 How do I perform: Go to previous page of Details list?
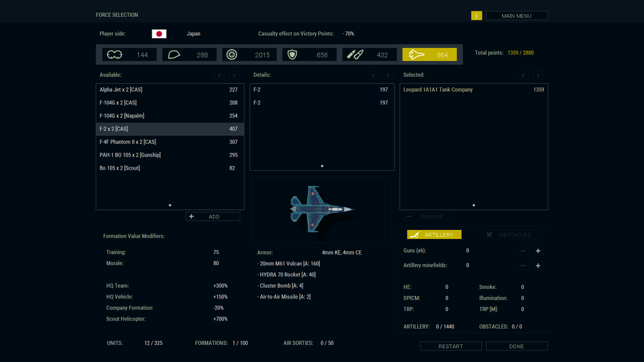(374, 75)
